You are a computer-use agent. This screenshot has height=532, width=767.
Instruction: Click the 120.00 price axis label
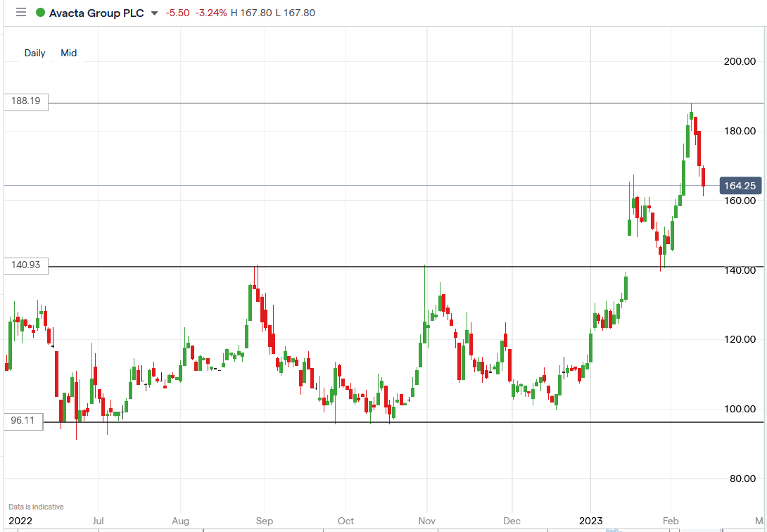(740, 339)
